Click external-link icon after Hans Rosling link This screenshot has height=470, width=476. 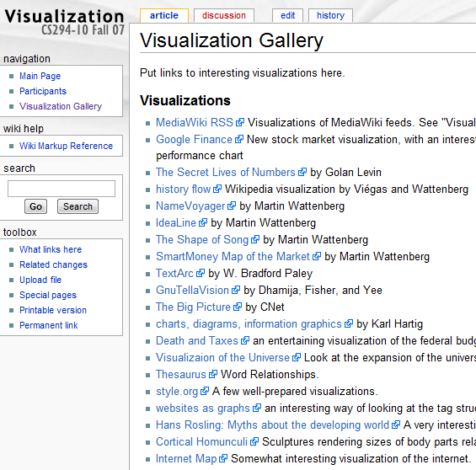pyautogui.click(x=396, y=425)
